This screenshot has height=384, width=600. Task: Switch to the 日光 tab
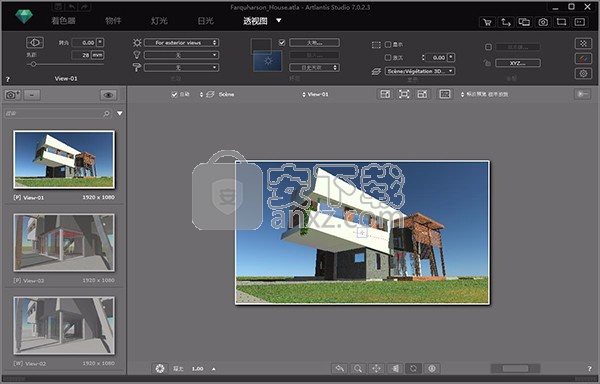pyautogui.click(x=205, y=20)
